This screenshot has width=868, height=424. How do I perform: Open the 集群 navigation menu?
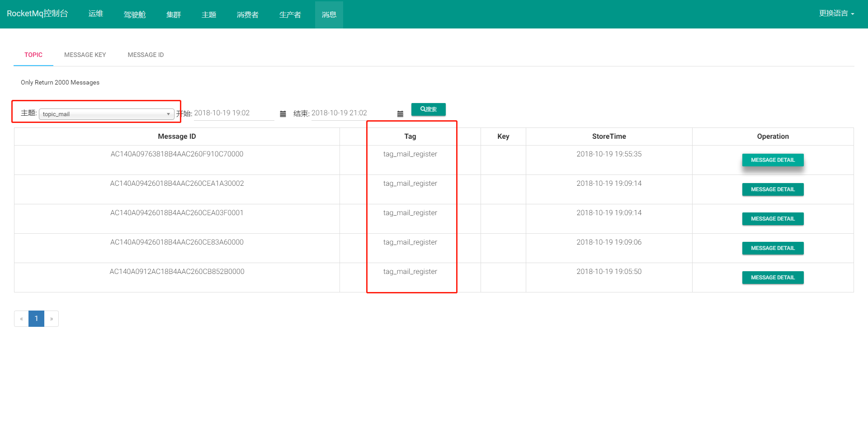tap(174, 14)
